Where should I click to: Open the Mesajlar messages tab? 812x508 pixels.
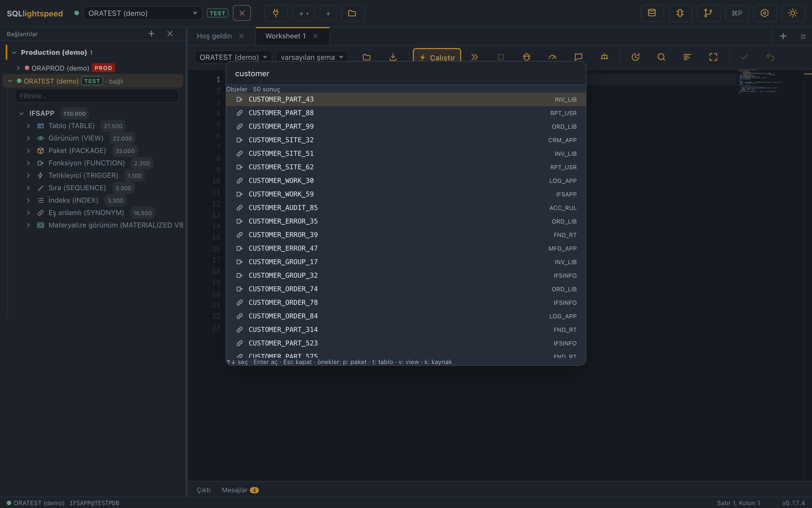pyautogui.click(x=240, y=490)
